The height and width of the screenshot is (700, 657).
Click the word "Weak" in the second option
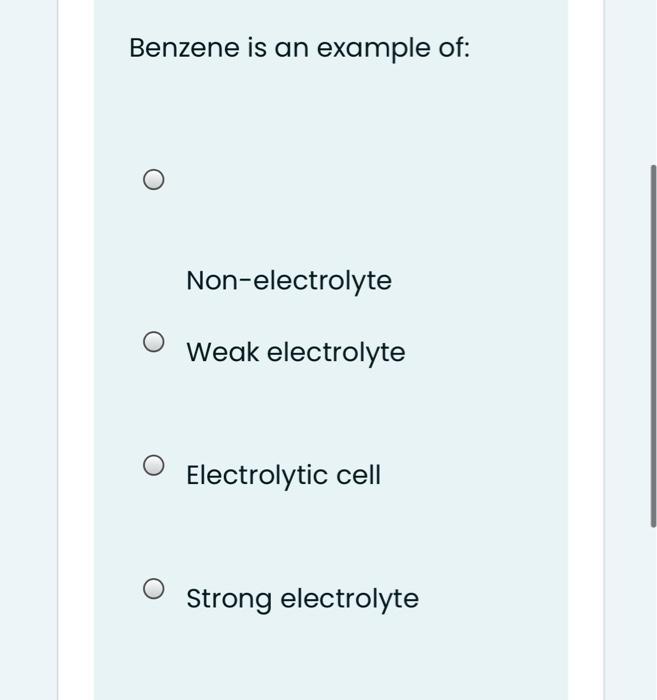click(x=222, y=352)
